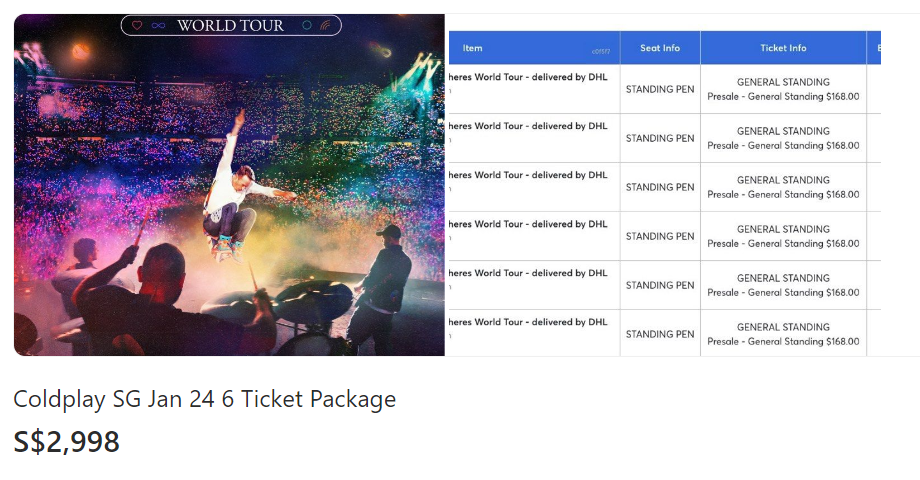Click the first row's STANDING PEN cell
Screen dimensions: 920x480
pos(660,89)
